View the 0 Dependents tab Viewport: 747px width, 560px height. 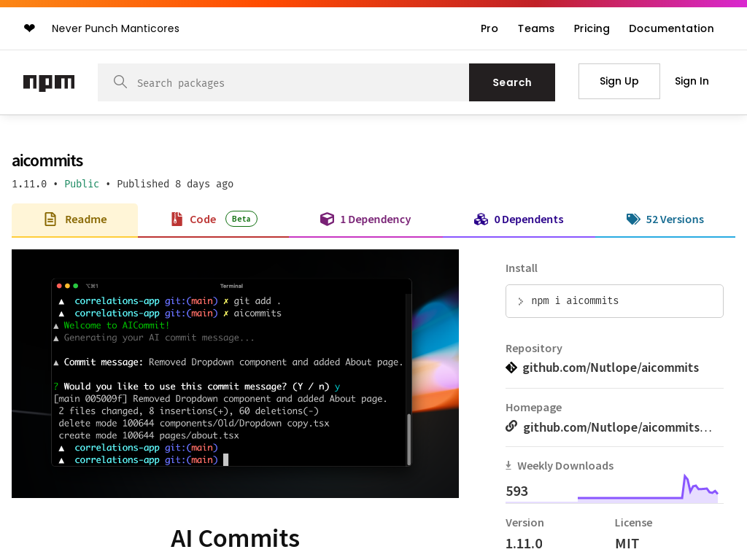tap(519, 219)
